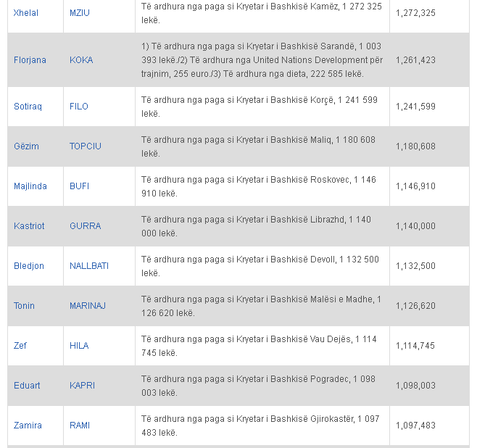Open the GURRA surname link
This screenshot has height=448, width=477.
85,226
